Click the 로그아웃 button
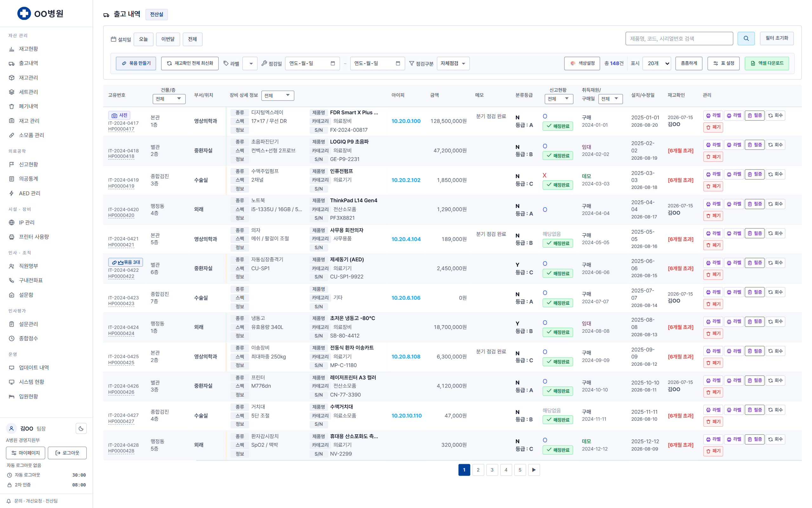The height and width of the screenshot is (508, 812). coord(67,453)
